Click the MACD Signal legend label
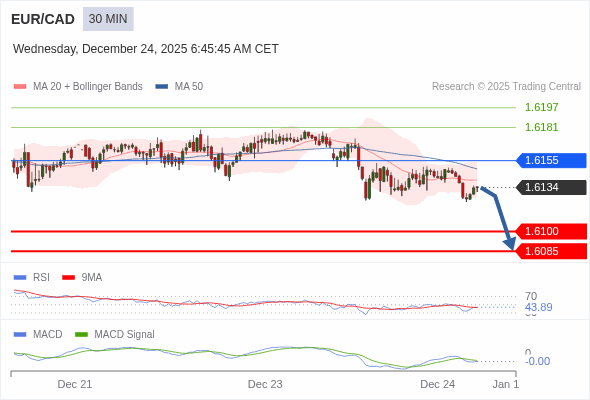 pyautogui.click(x=125, y=335)
